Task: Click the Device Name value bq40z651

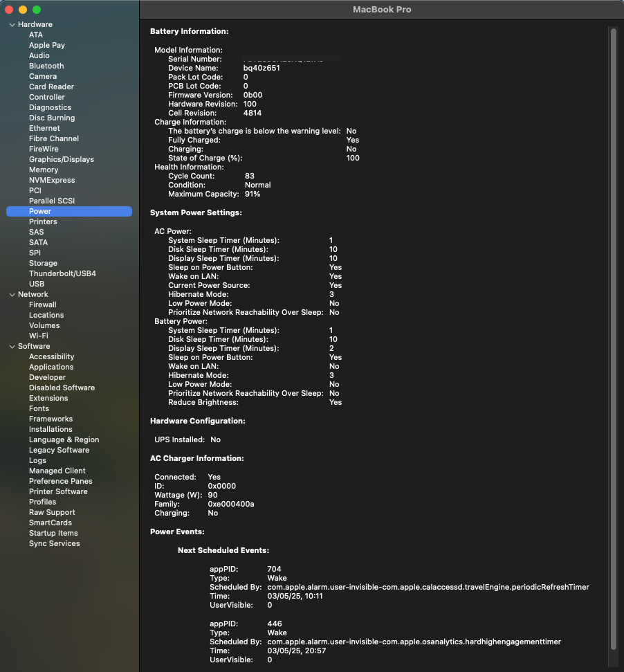Action: [x=261, y=68]
